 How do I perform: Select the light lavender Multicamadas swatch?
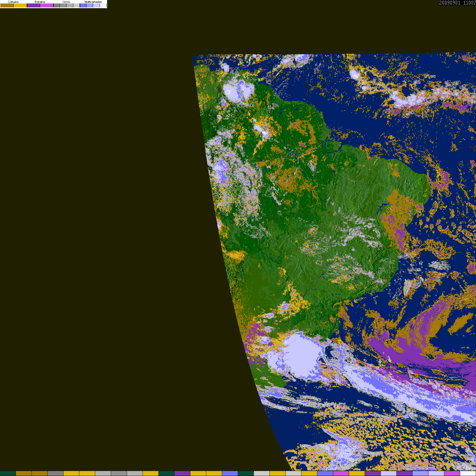coord(96,5)
